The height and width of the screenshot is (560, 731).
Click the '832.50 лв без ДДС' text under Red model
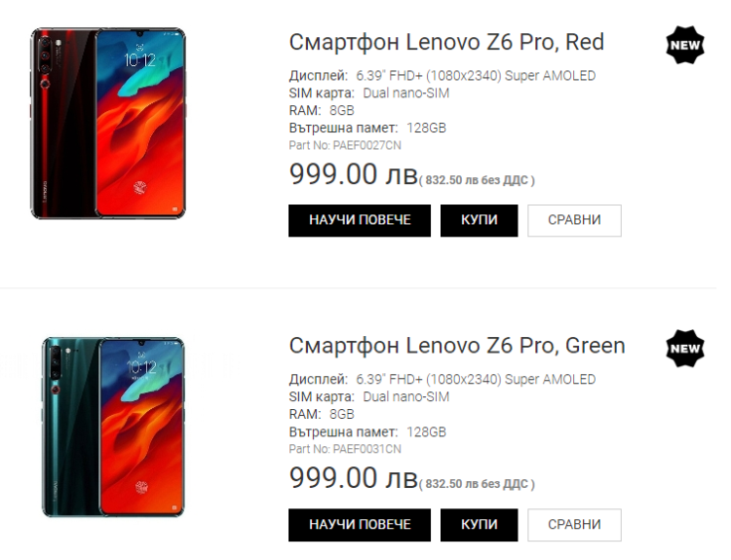pyautogui.click(x=478, y=180)
